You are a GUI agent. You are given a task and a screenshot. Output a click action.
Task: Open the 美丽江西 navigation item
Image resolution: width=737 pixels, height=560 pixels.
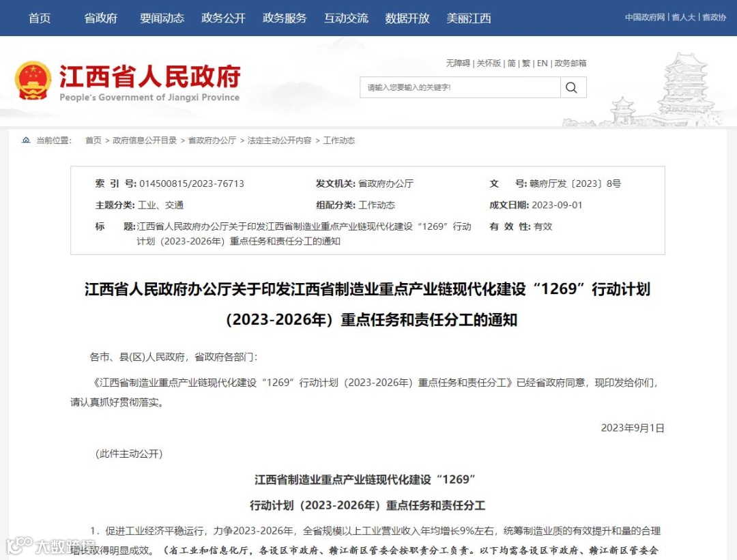469,18
